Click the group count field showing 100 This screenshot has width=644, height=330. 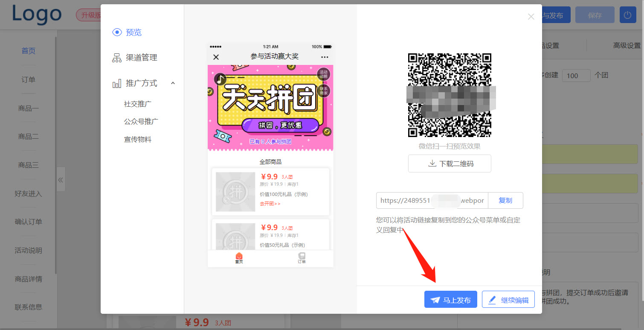576,76
